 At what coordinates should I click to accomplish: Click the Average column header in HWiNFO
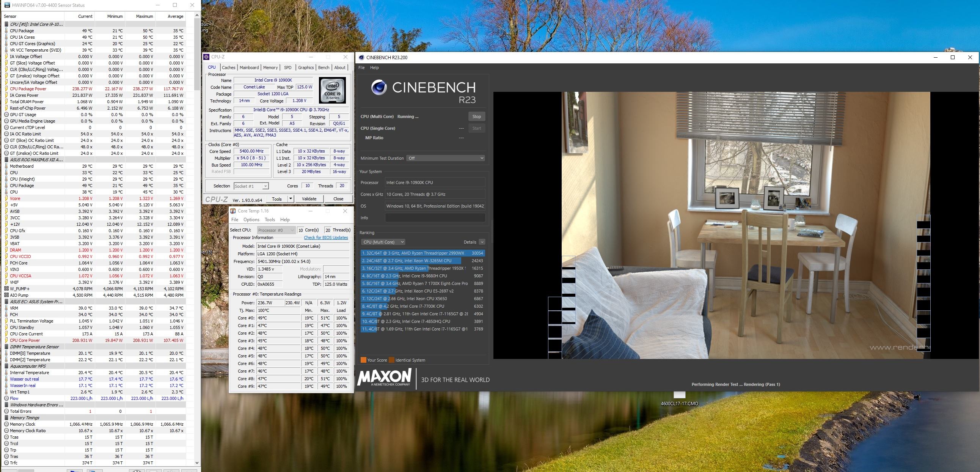coord(170,16)
